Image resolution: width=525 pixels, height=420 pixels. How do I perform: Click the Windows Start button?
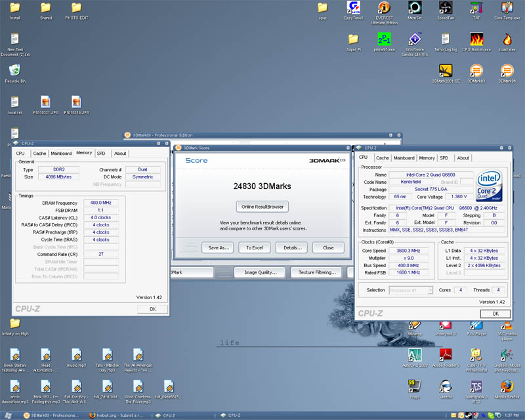(x=8, y=415)
